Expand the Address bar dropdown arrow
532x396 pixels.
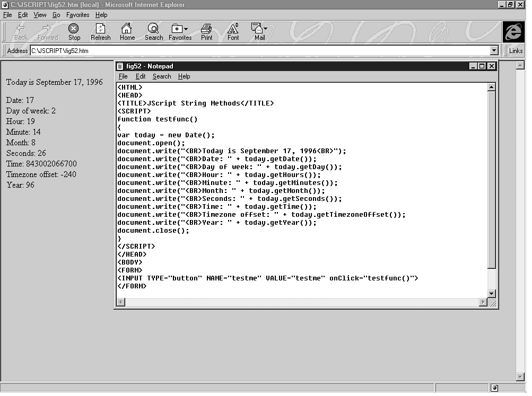coord(494,51)
